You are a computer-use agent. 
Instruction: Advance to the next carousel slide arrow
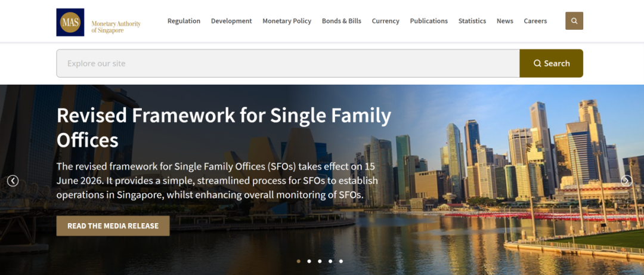pos(626,181)
